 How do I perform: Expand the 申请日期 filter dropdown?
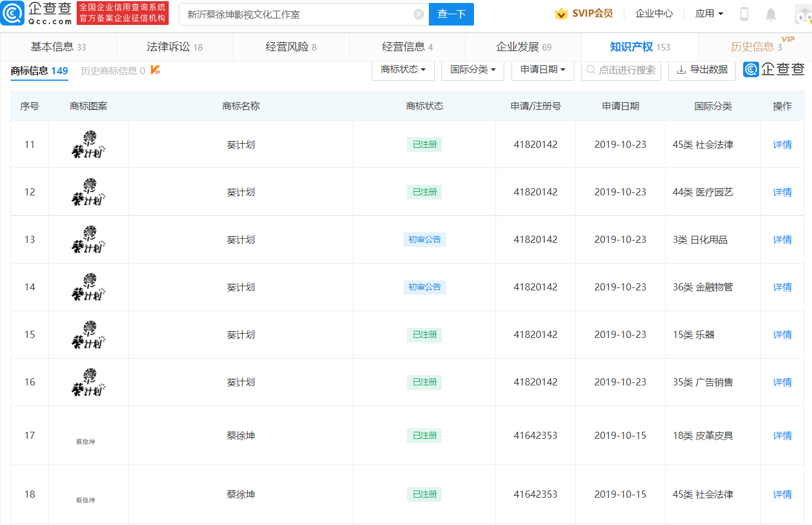point(542,69)
